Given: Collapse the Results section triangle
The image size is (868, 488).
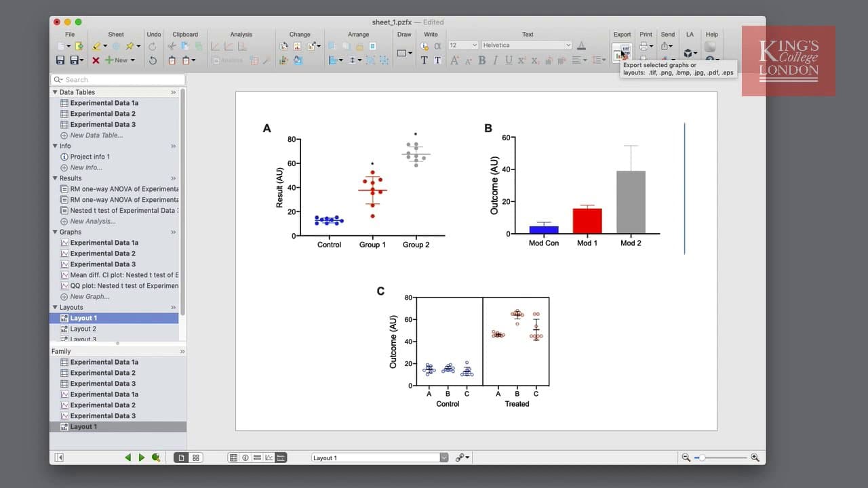Looking at the screenshot, I should 56,178.
